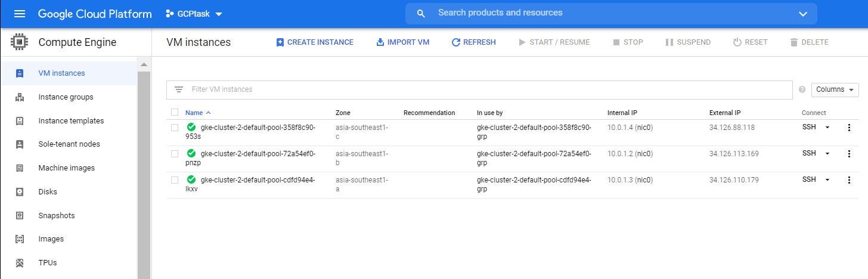The height and width of the screenshot is (279, 868).
Task: Toggle the select-all instances header checkbox
Action: 175,112
